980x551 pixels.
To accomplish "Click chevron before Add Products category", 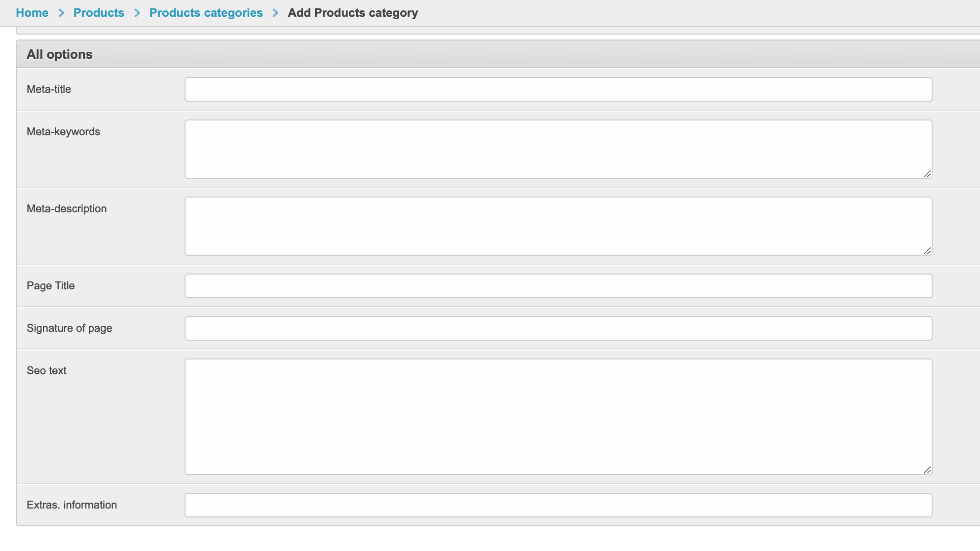I will (x=275, y=13).
